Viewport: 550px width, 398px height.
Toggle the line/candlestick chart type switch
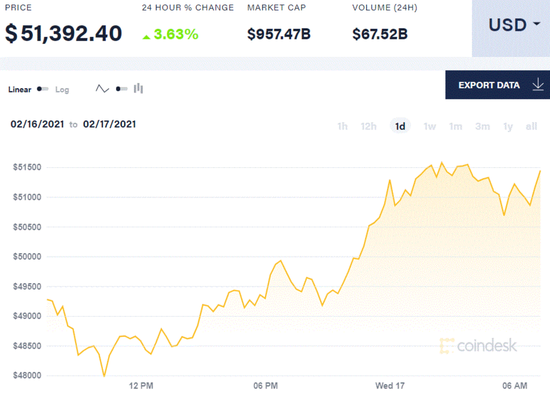122,89
